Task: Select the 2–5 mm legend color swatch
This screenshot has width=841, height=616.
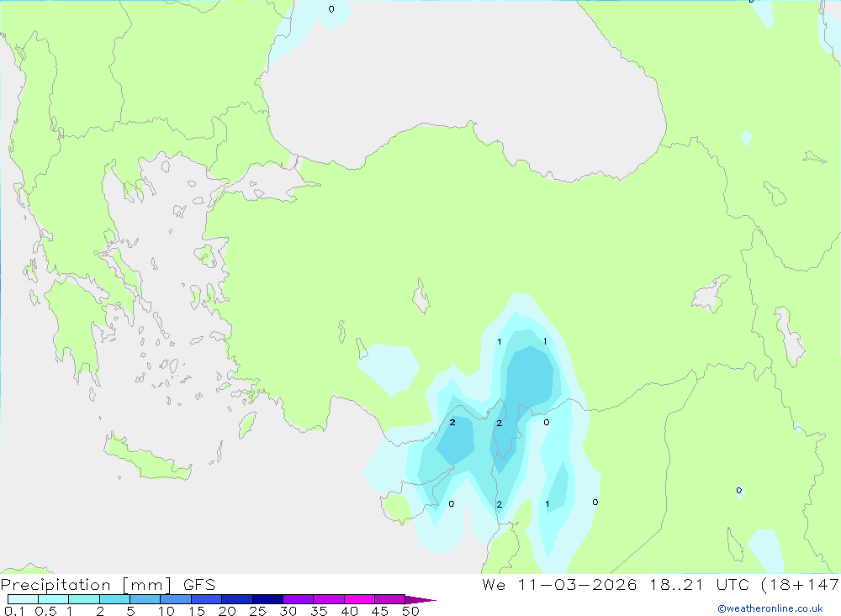Action: (114, 599)
